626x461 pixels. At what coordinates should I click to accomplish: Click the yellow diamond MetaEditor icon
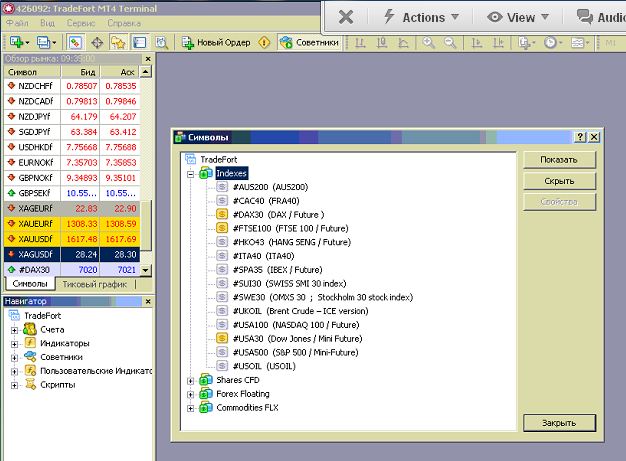[264, 42]
